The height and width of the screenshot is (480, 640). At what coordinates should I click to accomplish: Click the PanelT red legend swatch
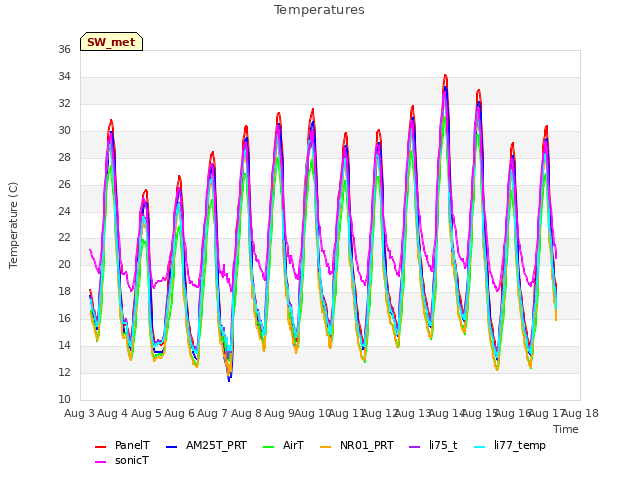100,447
